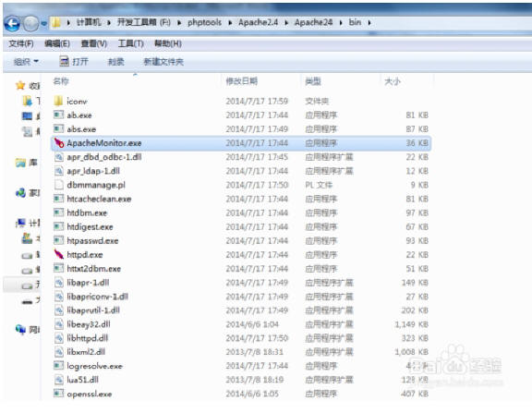Select openssl.exe file icon
The width and height of the screenshot is (532, 413).
[x=58, y=394]
